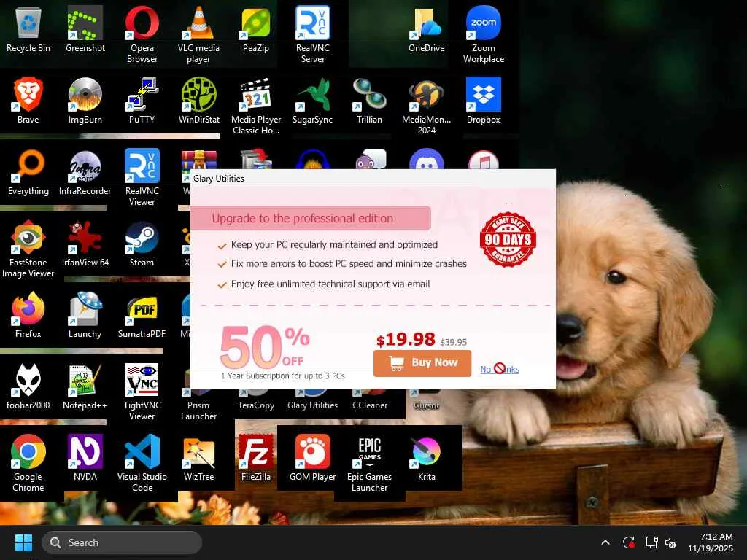Open the Everything search icon

pos(28,171)
